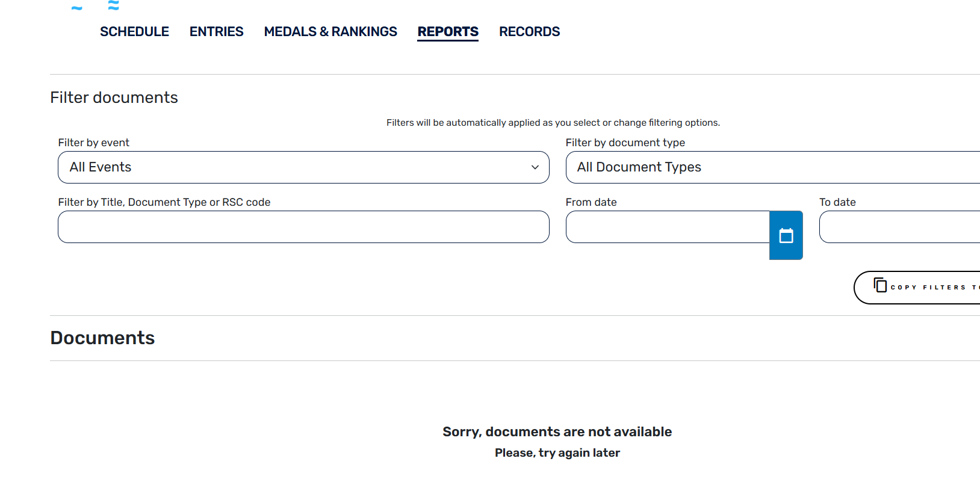Viewport: 980px width, 488px height.
Task: Focus the Title, Document Type or RSC code field
Action: coord(303,227)
